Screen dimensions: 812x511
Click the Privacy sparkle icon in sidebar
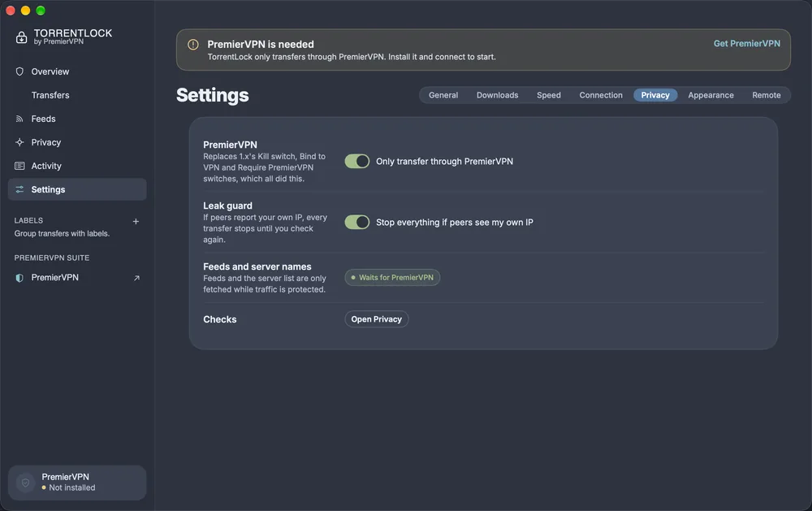pos(19,142)
